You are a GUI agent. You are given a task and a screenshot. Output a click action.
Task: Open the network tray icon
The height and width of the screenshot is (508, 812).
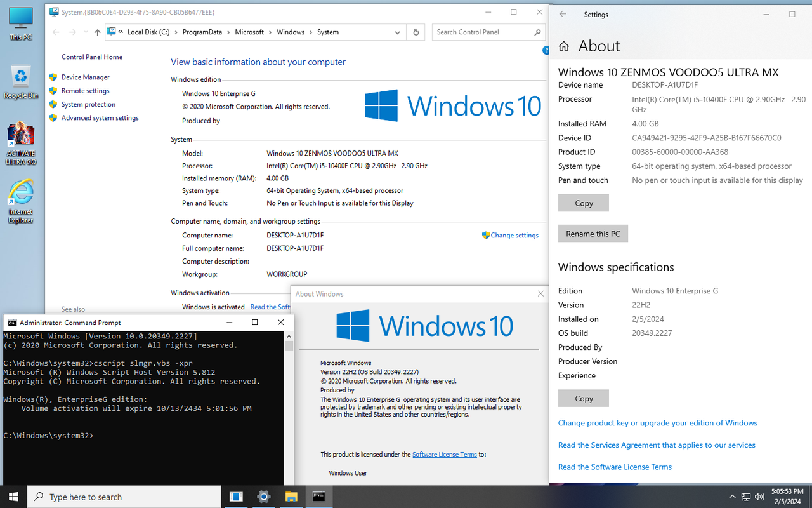[746, 497]
